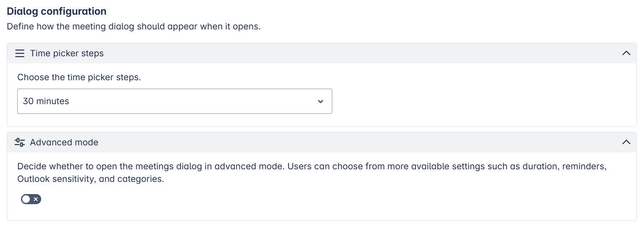Click the hamburger icon beside Time picker steps
Screen dimensions: 644x226
[x=20, y=53]
